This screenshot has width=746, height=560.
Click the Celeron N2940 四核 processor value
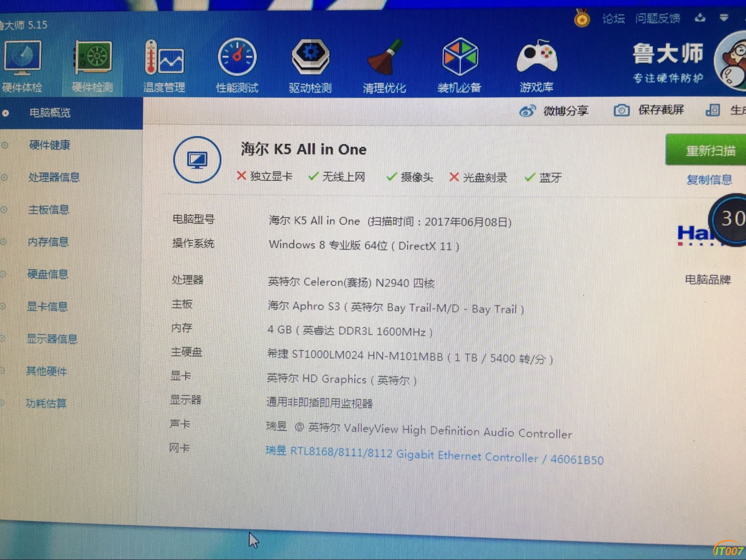(351, 282)
